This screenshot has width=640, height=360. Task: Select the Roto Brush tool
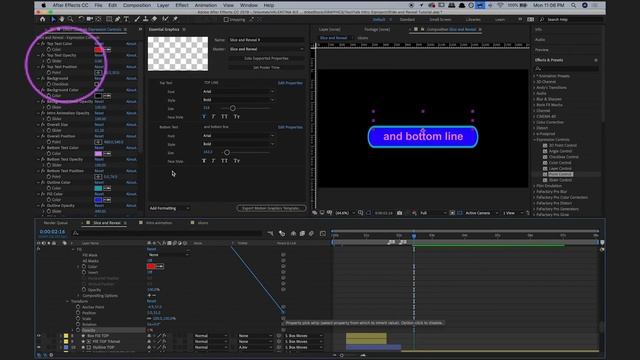pos(165,19)
